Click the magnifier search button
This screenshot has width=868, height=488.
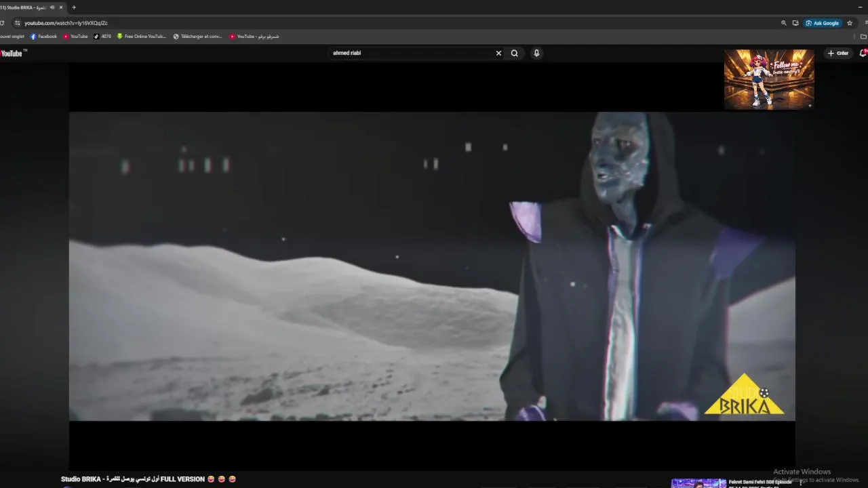click(x=515, y=53)
